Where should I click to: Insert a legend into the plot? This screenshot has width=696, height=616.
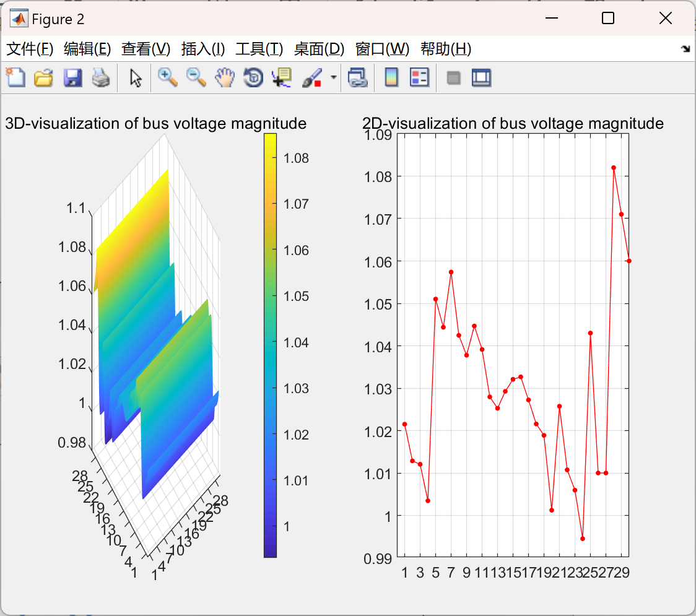point(419,77)
